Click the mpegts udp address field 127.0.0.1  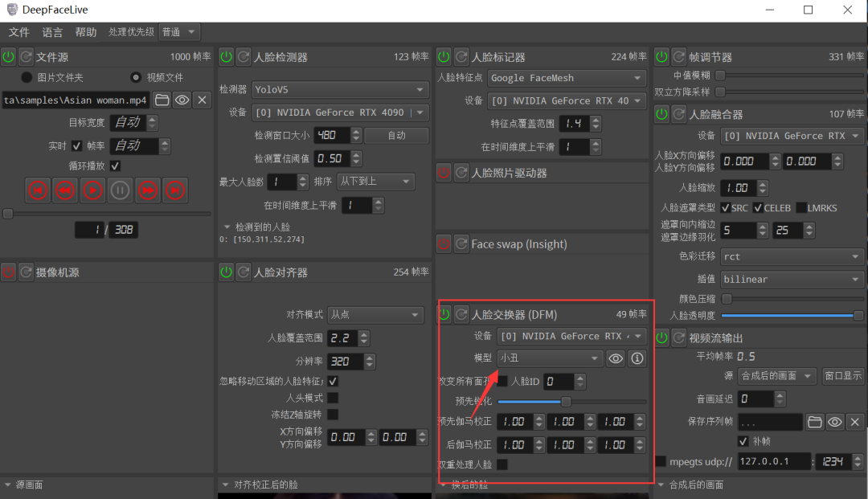(774, 461)
